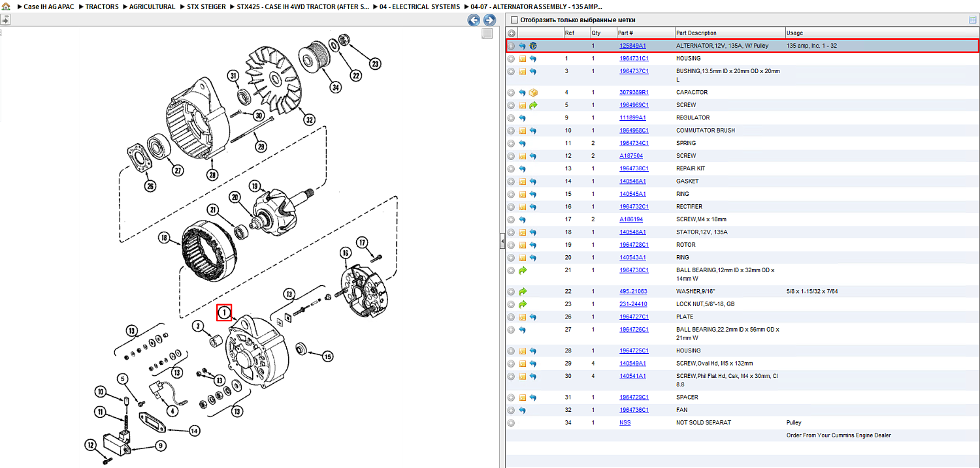980x468 pixels.
Task: Click the next illustration arrow
Action: pyautogui.click(x=489, y=20)
